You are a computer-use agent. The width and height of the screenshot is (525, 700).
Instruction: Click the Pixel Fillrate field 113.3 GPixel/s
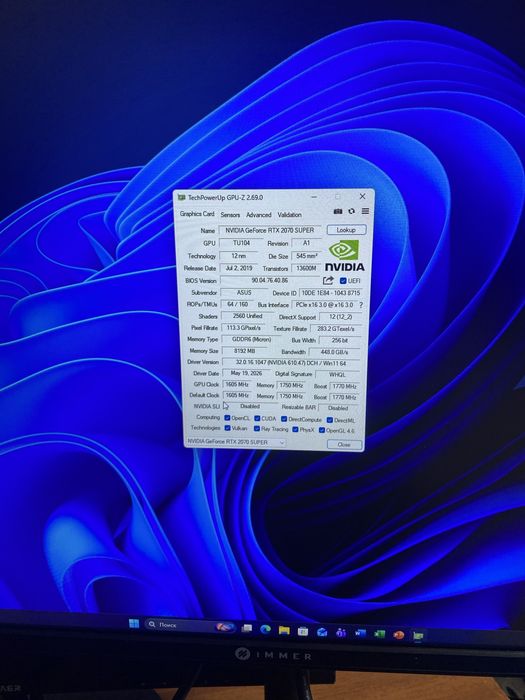(241, 328)
